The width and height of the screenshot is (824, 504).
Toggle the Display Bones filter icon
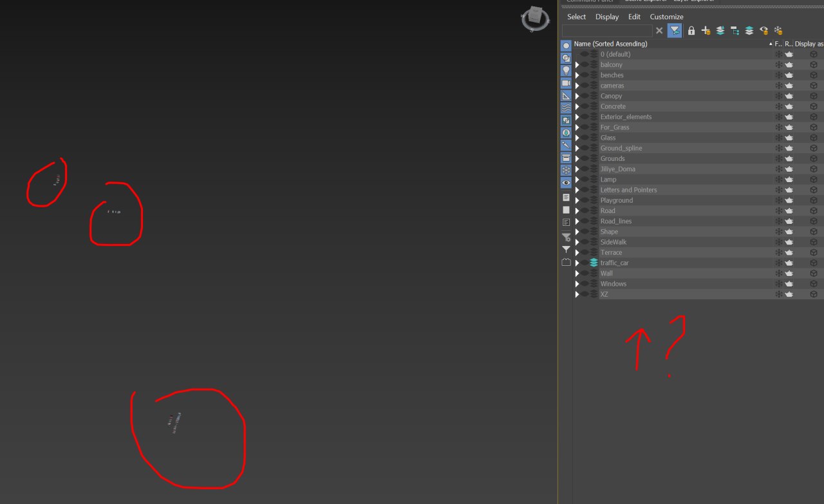(566, 145)
